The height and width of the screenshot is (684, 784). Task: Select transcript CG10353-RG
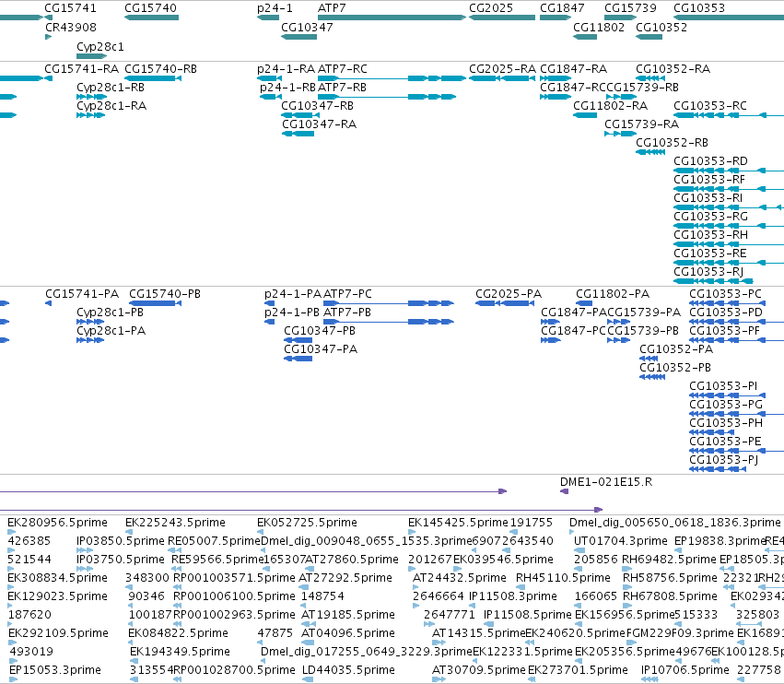(x=729, y=226)
